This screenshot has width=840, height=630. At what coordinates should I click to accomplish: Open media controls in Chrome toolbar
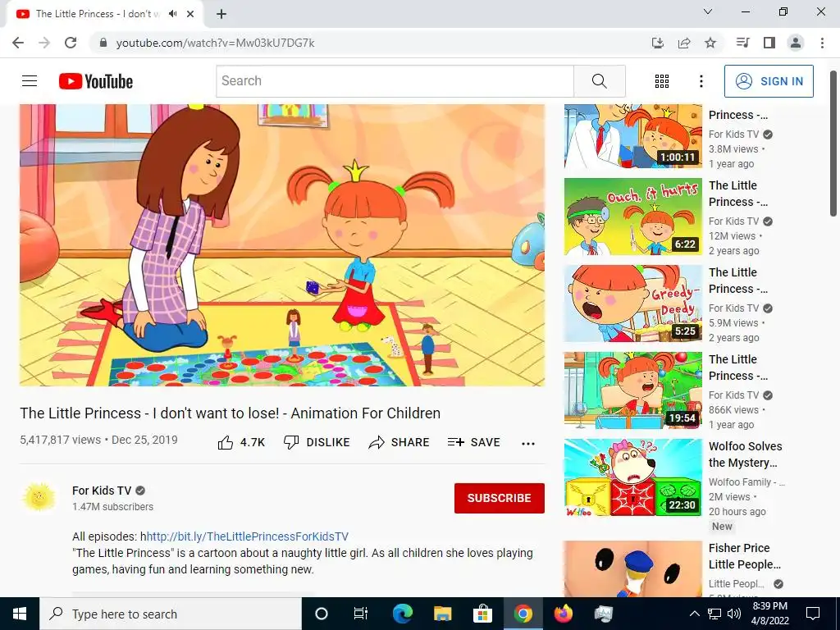coord(742,43)
